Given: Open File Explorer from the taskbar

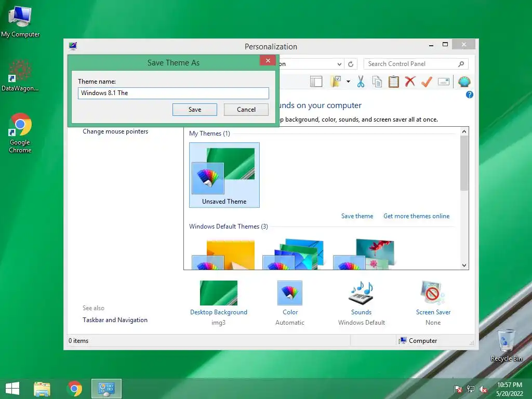Looking at the screenshot, I should point(42,389).
